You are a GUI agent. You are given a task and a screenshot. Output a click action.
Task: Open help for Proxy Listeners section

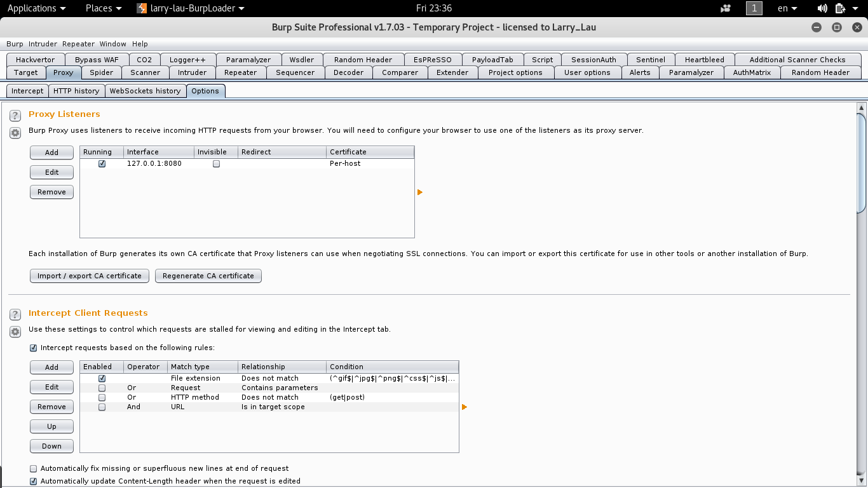[15, 116]
